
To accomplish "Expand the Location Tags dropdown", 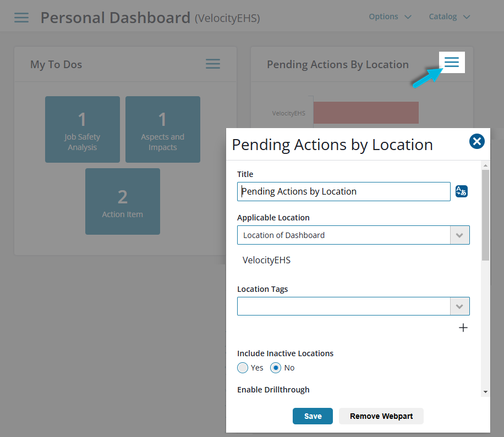I will (x=459, y=306).
